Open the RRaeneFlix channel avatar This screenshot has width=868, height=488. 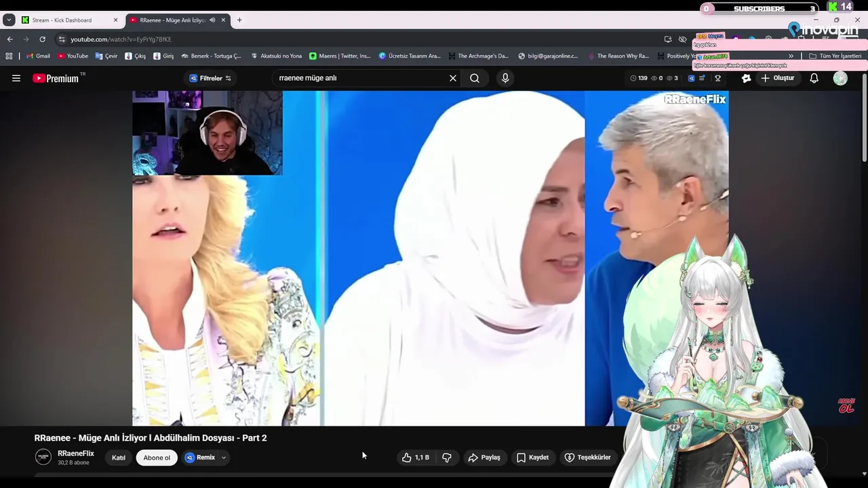[x=43, y=457]
